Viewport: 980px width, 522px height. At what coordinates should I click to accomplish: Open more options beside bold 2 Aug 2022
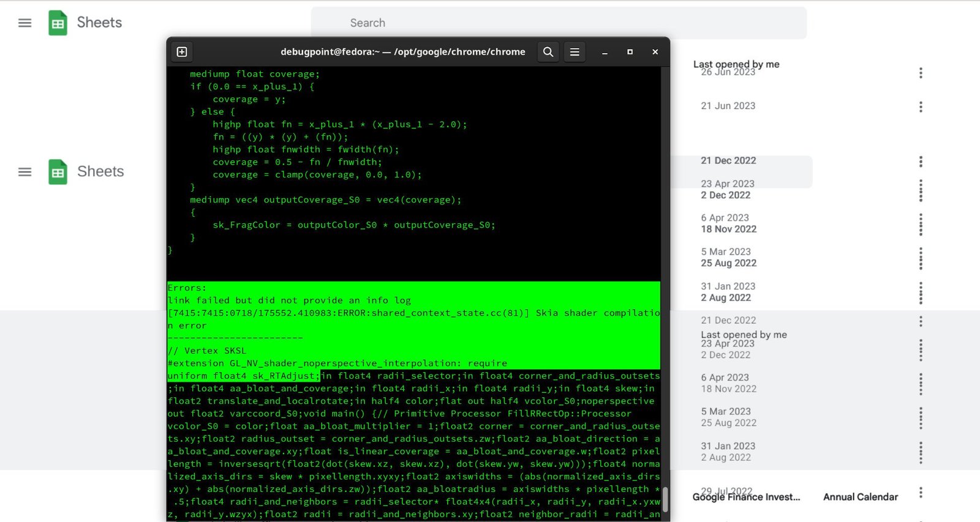pos(921,297)
